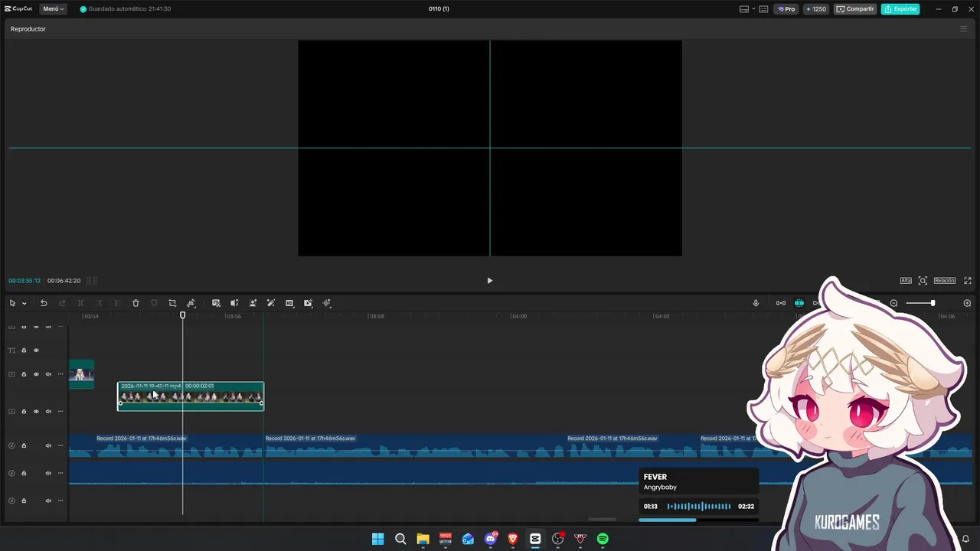The image size is (980, 551).
Task: Adjust the timeline zoom slider handle
Action: (x=933, y=303)
